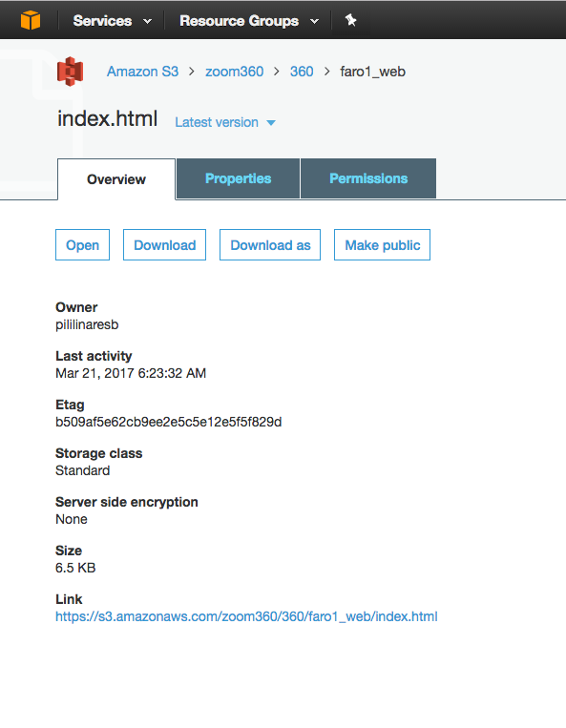
Task: Click the Make public button
Action: tap(382, 244)
